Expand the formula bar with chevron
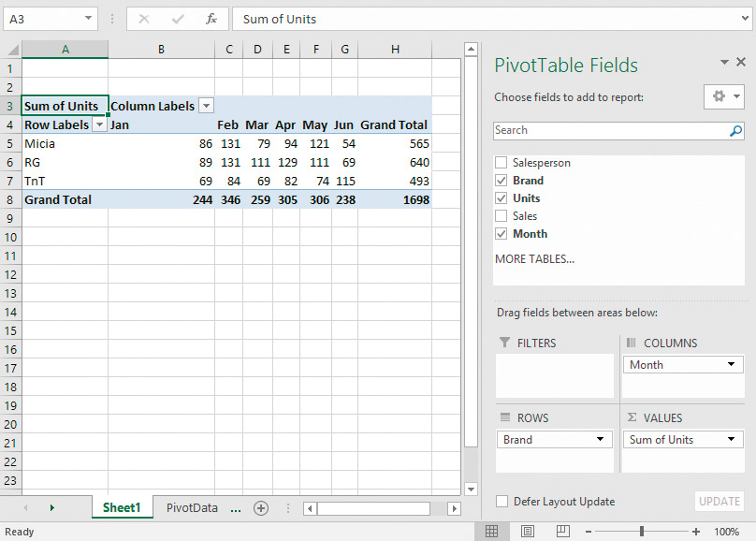 [x=745, y=19]
